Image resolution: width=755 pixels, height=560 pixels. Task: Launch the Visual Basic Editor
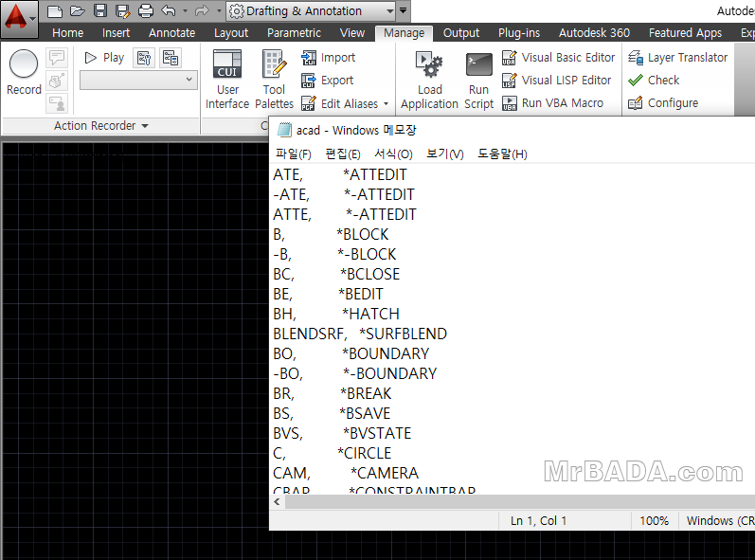[558, 58]
